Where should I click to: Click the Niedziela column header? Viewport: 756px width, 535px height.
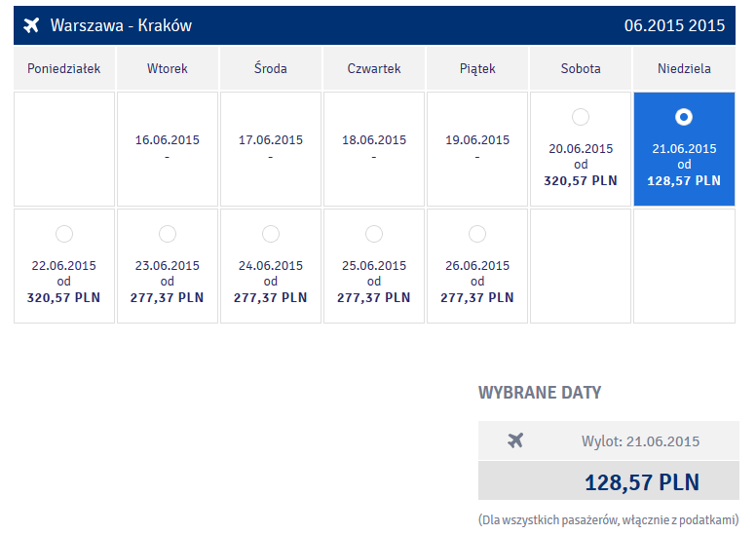pos(684,68)
